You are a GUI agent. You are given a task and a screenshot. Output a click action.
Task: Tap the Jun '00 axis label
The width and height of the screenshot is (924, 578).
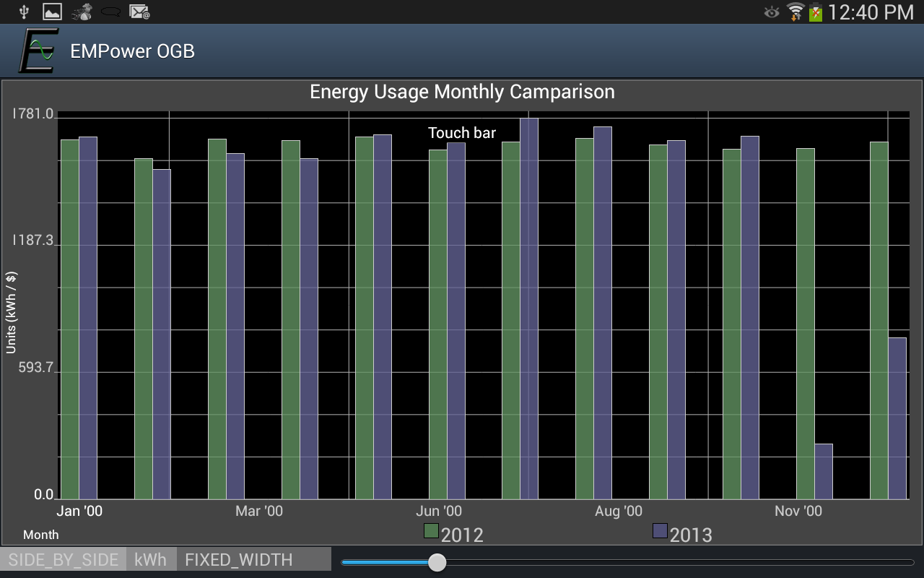point(439,512)
